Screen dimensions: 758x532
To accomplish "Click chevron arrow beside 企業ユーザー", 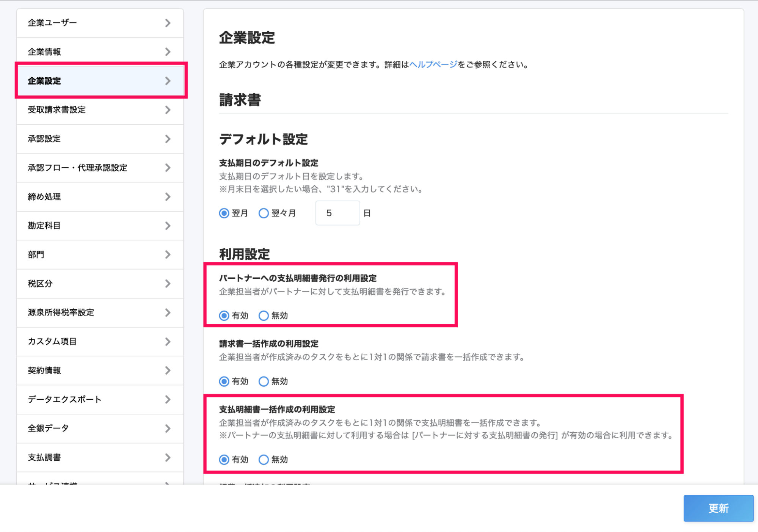I will 168,23.
